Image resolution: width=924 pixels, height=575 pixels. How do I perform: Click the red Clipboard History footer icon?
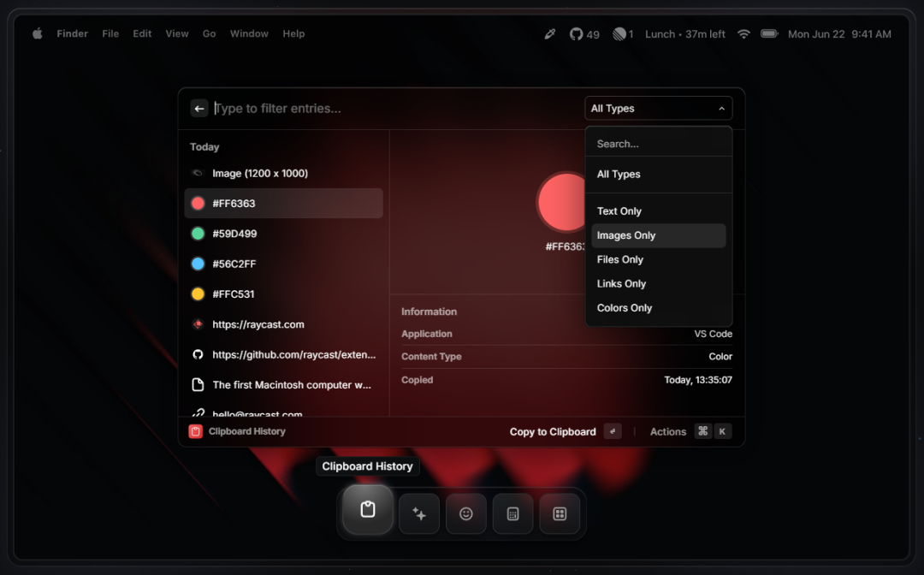pos(196,431)
